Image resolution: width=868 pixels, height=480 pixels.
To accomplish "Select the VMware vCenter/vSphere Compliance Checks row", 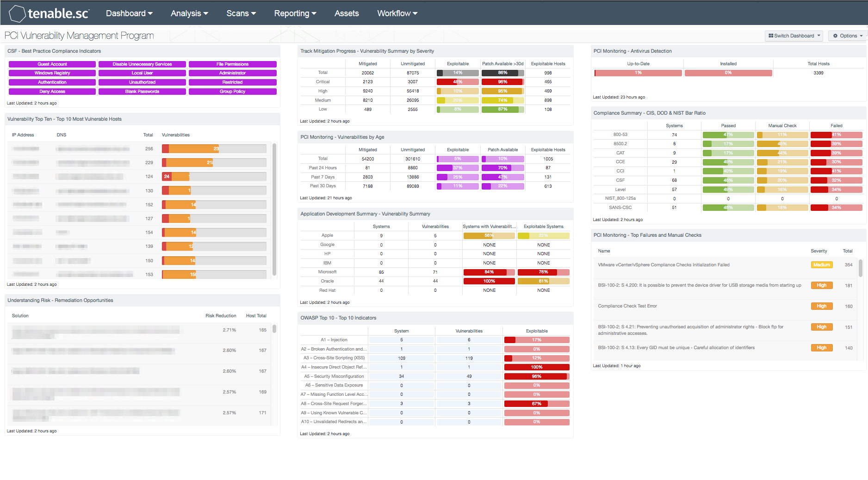I will pyautogui.click(x=725, y=268).
